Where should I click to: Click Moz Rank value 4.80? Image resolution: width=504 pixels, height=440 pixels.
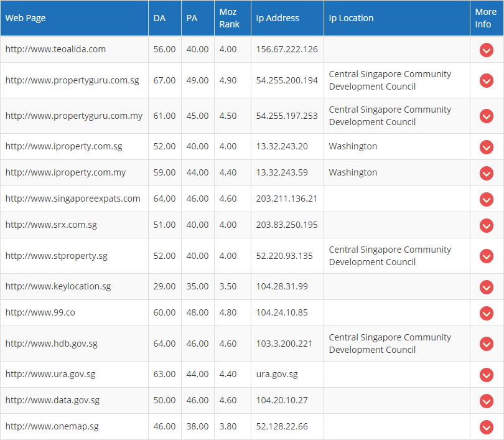click(x=228, y=312)
